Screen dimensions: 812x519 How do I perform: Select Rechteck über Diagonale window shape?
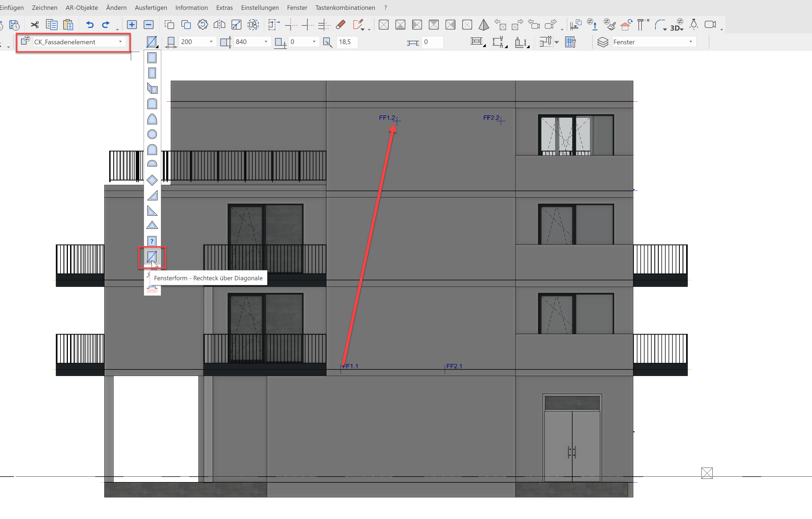click(152, 257)
